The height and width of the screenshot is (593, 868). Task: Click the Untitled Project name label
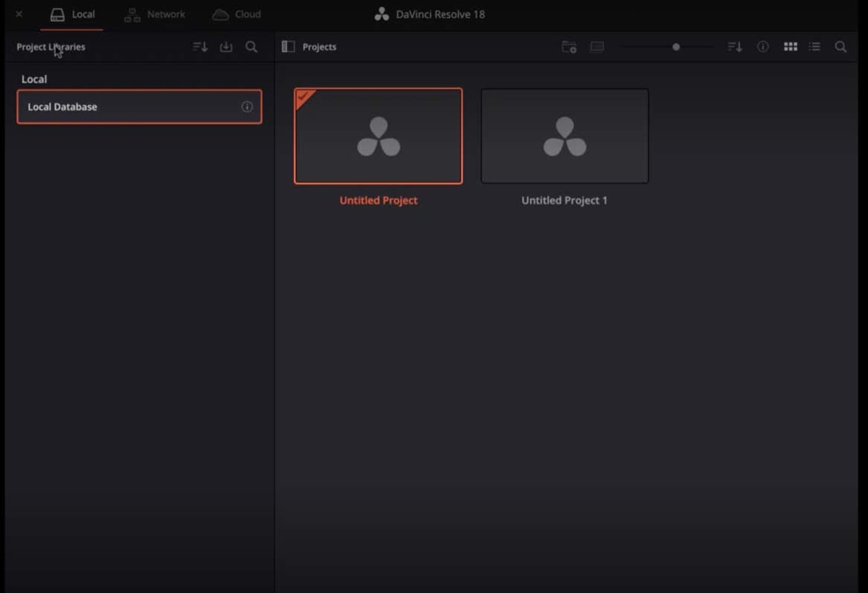[378, 200]
